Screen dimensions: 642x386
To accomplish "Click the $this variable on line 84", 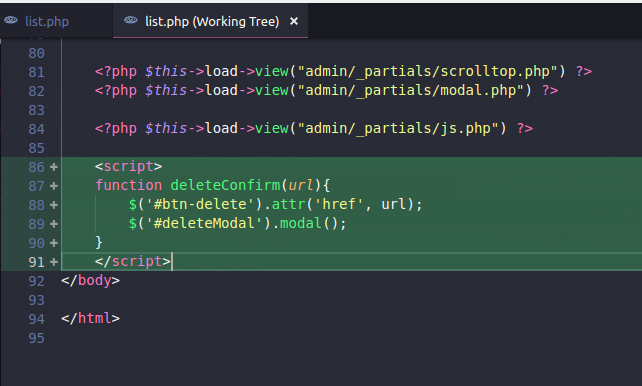I will coord(166,129).
